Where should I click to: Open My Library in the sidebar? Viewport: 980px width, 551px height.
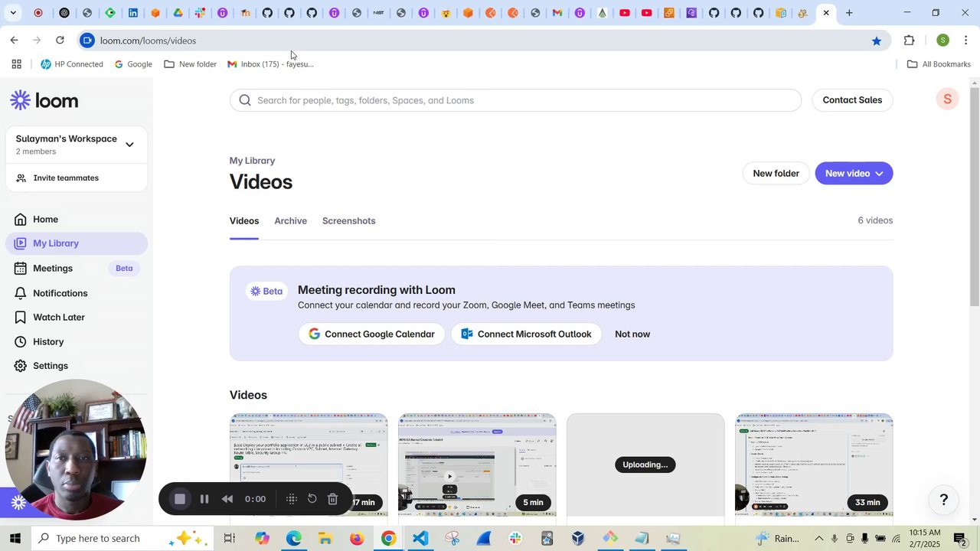77,243
